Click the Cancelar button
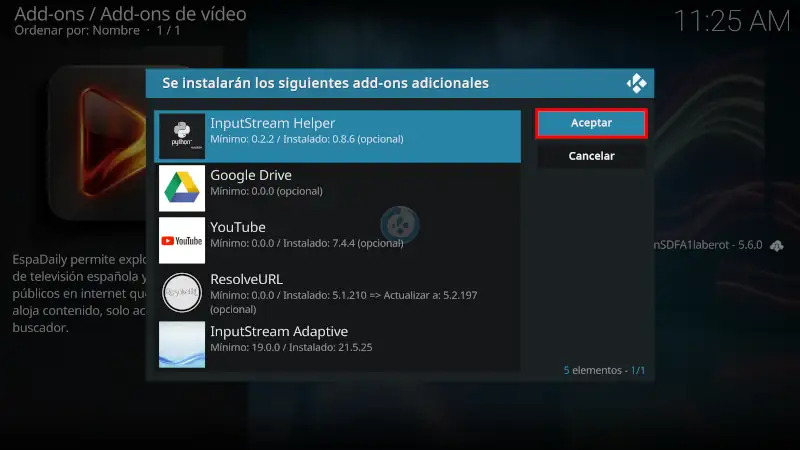800x450 pixels. [x=591, y=156]
